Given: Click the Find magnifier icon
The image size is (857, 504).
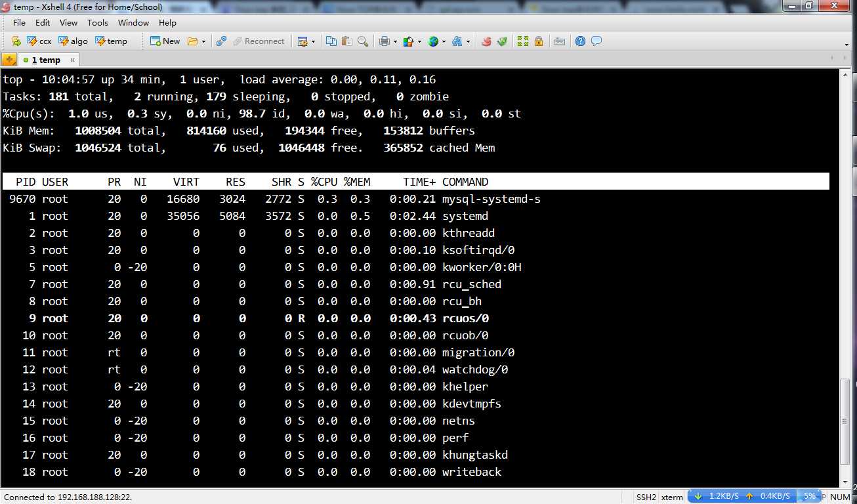Looking at the screenshot, I should tap(363, 41).
